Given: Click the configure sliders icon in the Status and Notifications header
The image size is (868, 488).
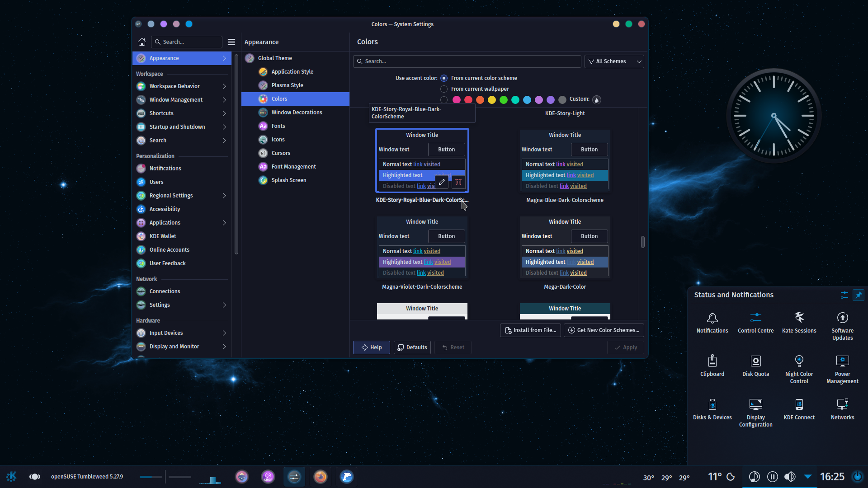Looking at the screenshot, I should click(844, 295).
